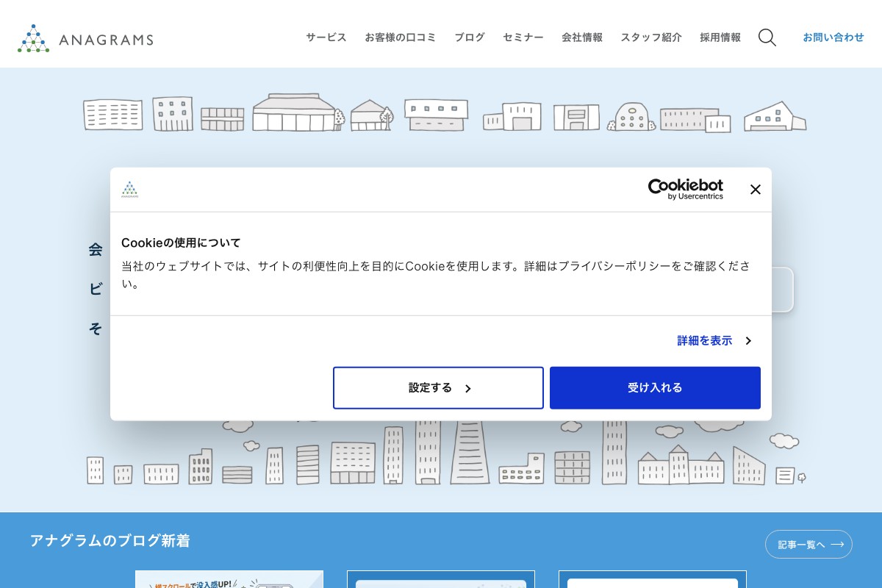The image size is (882, 588).
Task: Accept cookies with the 受け入れる button
Action: [x=655, y=387]
